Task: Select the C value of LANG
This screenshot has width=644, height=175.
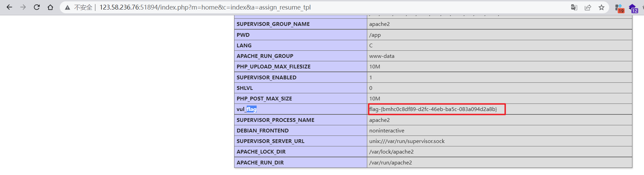Action: click(371, 45)
